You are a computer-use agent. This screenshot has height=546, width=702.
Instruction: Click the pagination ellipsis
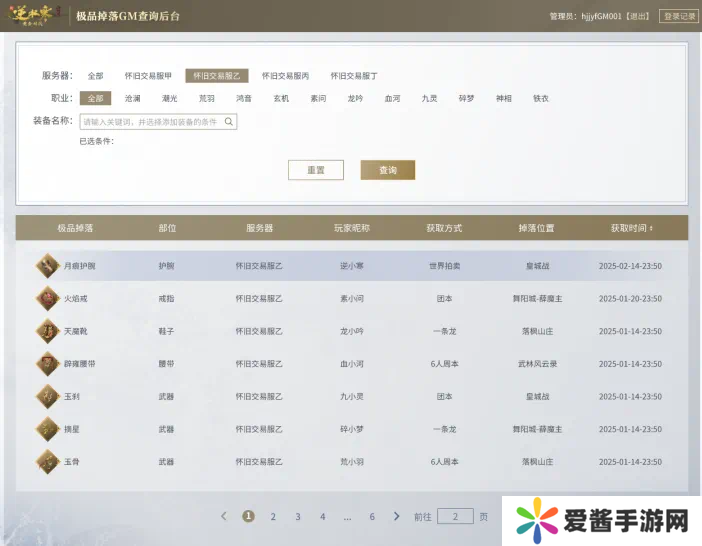pos(347,518)
